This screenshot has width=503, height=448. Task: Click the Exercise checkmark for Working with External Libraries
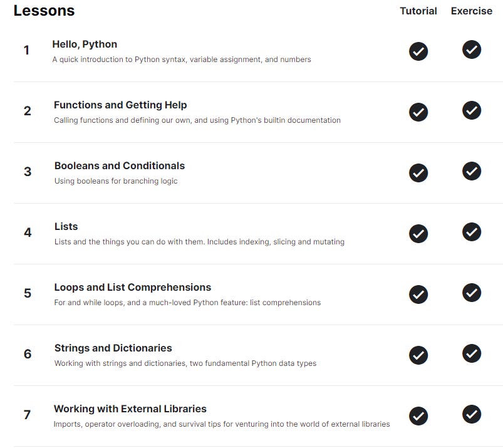(471, 414)
